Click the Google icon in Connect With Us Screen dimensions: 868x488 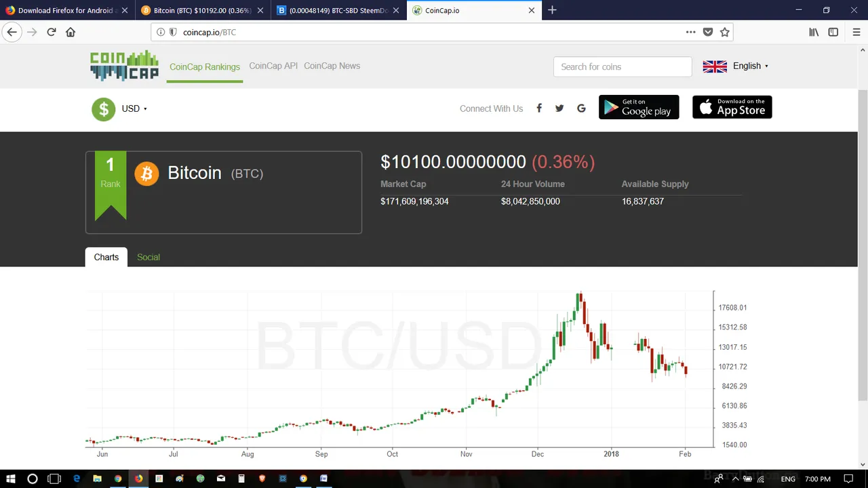click(581, 108)
